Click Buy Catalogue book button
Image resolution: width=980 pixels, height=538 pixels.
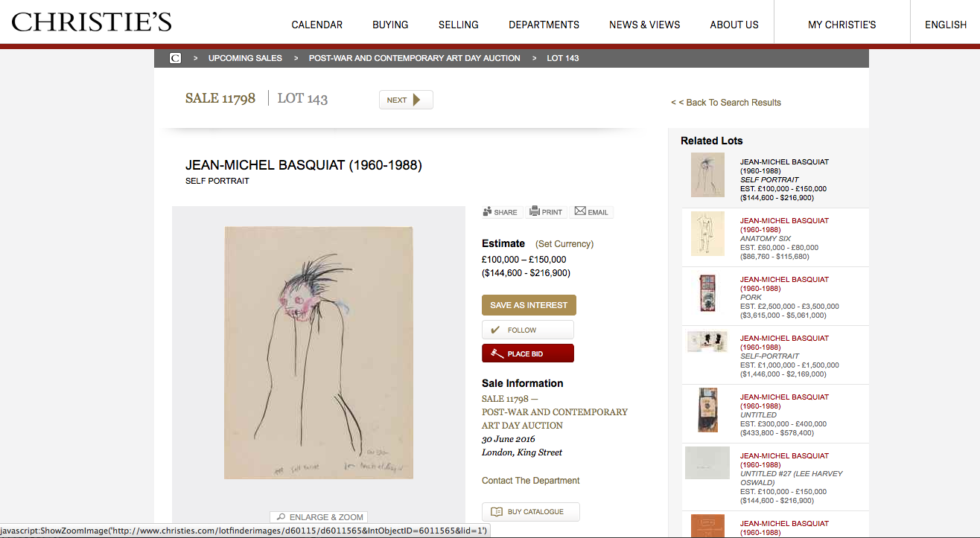pos(531,512)
